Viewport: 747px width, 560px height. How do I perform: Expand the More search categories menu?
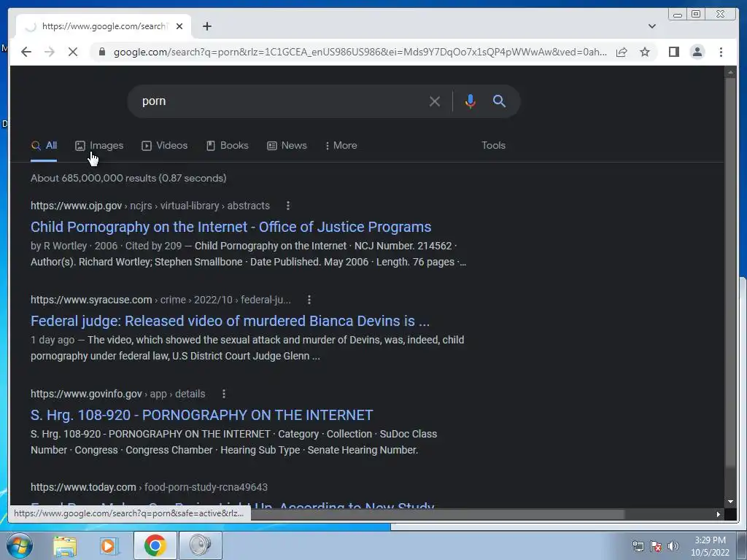point(341,146)
